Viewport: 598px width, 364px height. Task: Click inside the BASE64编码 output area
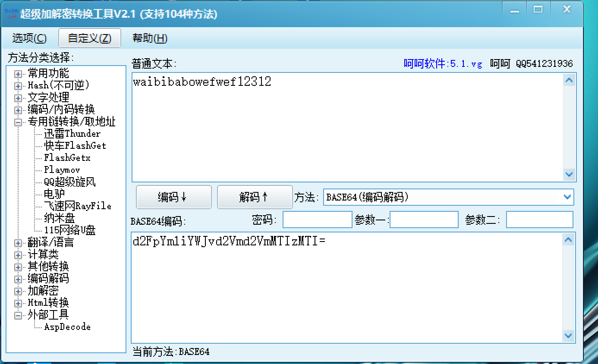347,288
